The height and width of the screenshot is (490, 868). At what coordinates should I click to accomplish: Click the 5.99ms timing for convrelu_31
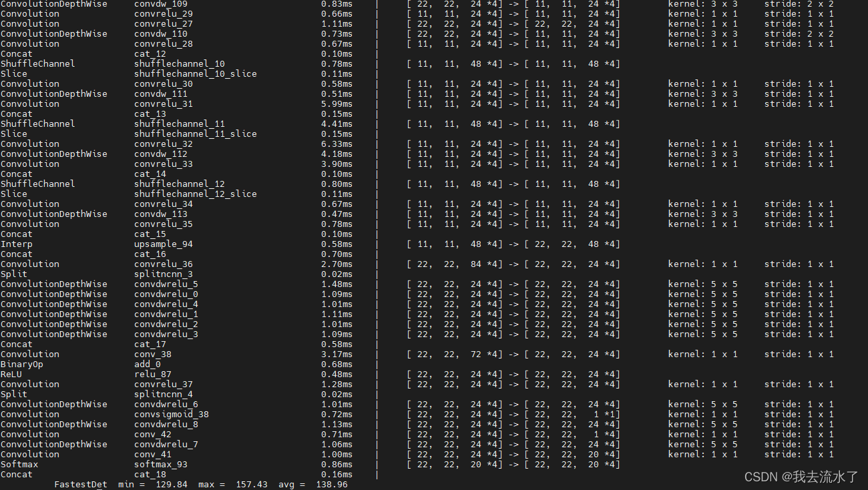pyautogui.click(x=337, y=104)
